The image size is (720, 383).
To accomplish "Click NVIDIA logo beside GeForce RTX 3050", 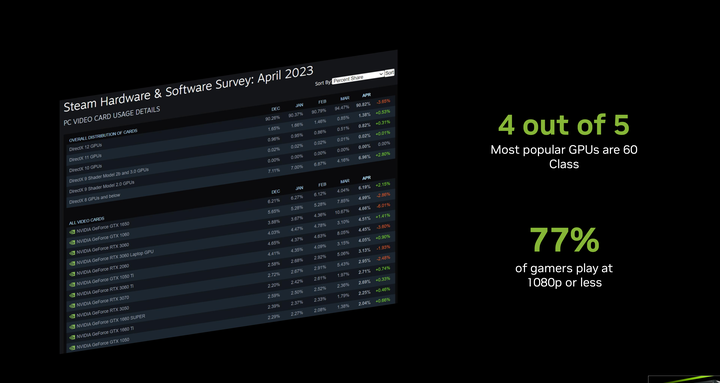I will pyautogui.click(x=71, y=317).
